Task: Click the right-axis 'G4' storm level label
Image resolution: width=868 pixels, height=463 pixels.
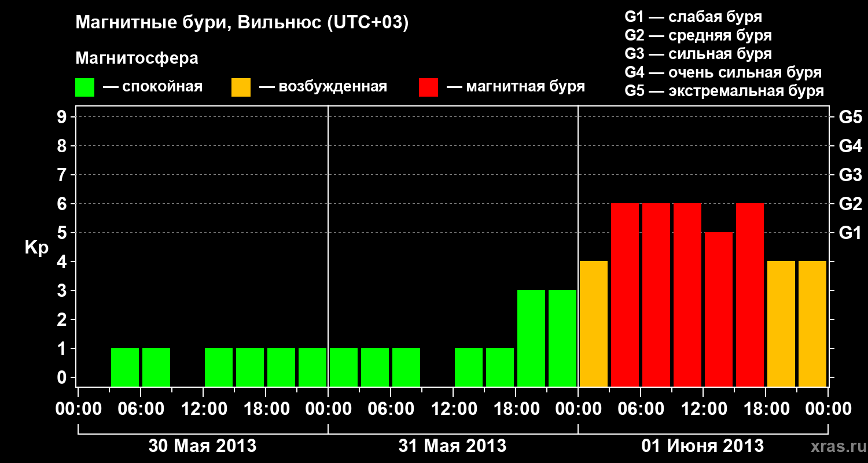Action: pyautogui.click(x=850, y=146)
